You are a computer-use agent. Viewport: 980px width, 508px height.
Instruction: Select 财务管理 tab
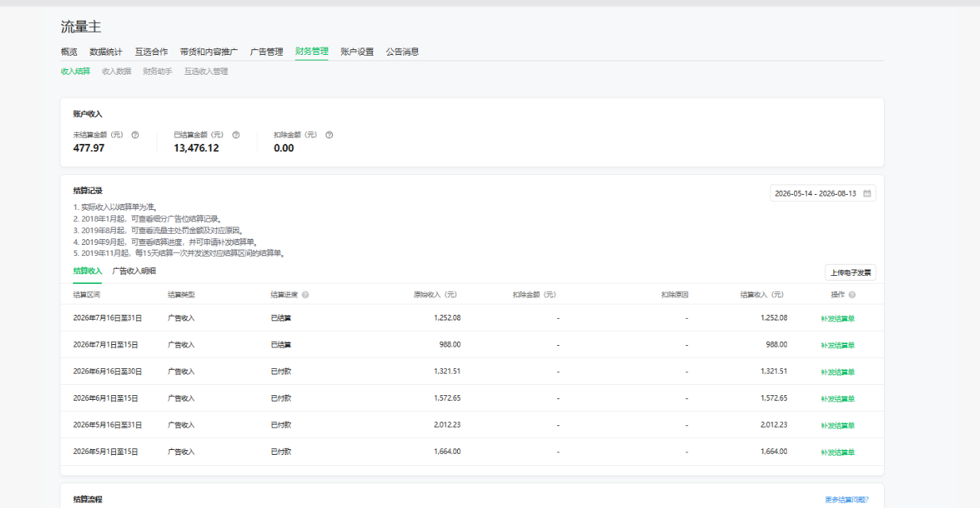pos(312,52)
